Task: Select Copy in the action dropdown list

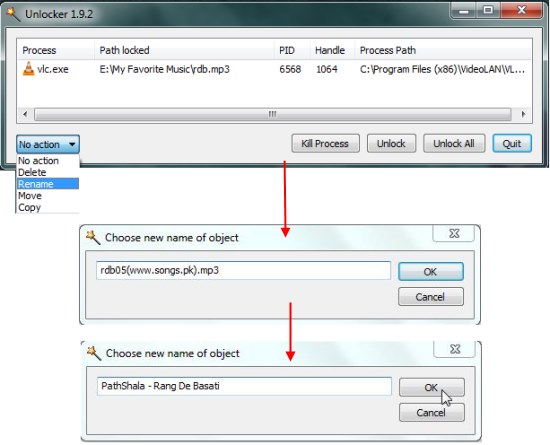Action: point(48,207)
